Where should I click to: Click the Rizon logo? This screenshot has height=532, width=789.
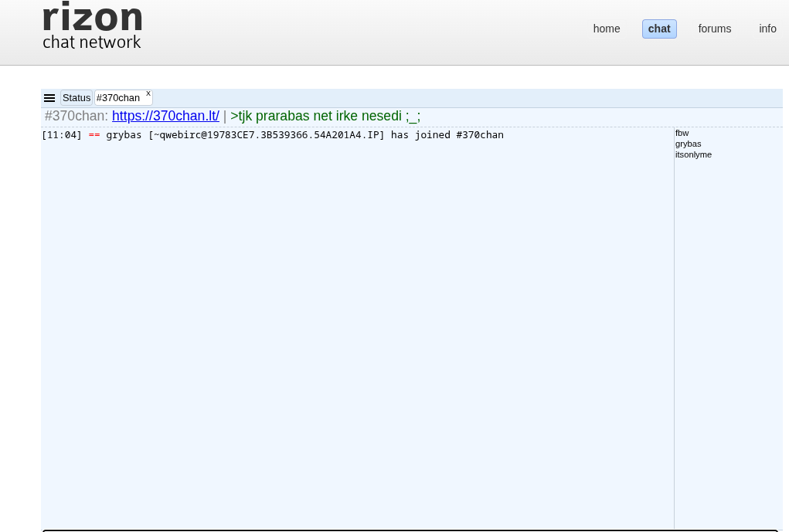tap(93, 17)
